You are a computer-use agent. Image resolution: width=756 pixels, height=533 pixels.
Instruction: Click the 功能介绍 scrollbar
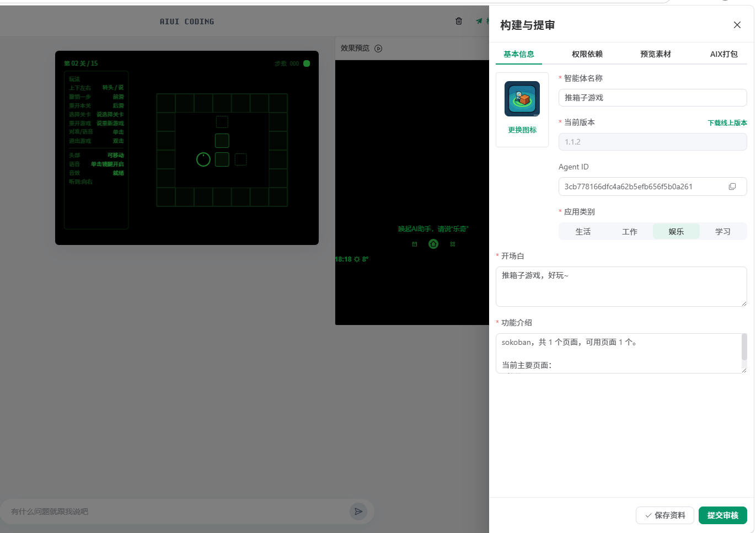(744, 347)
